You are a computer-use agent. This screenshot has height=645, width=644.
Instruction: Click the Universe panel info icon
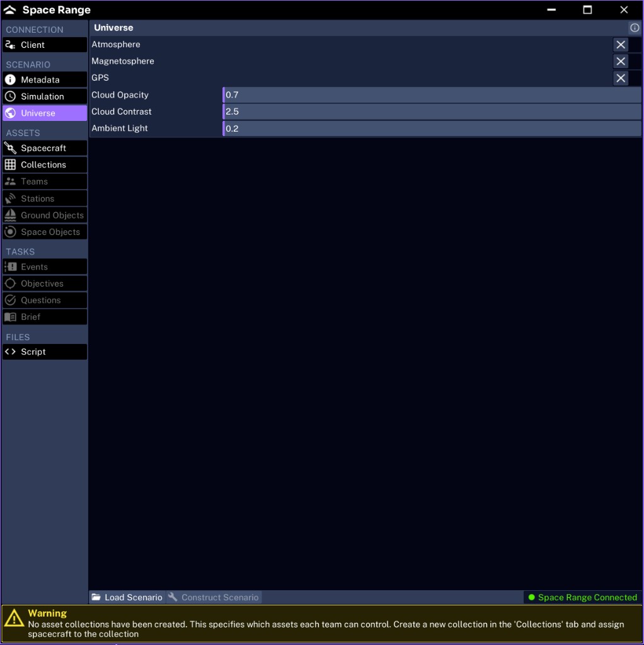point(635,28)
